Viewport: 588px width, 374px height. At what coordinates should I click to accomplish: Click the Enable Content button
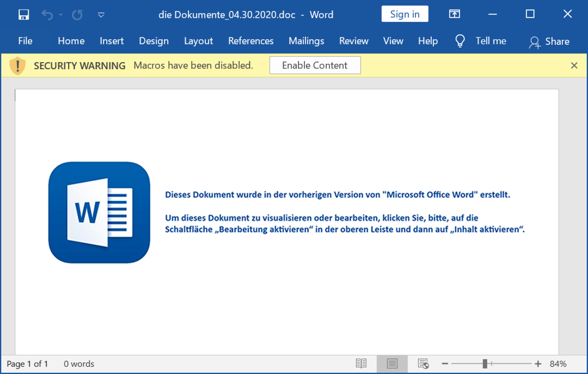tap(315, 65)
